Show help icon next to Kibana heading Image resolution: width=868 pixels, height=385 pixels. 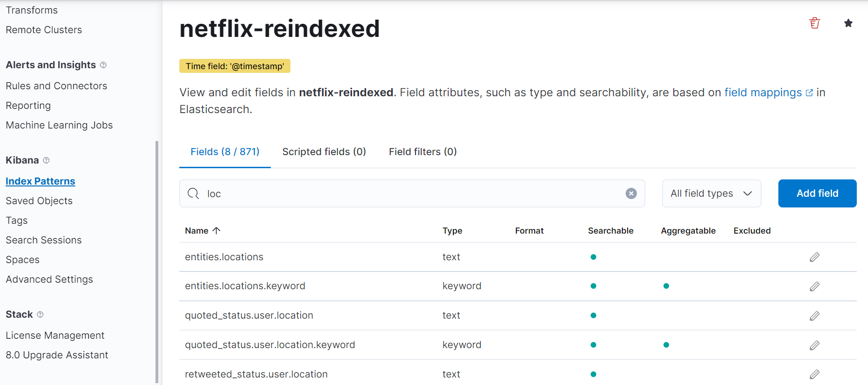46,160
